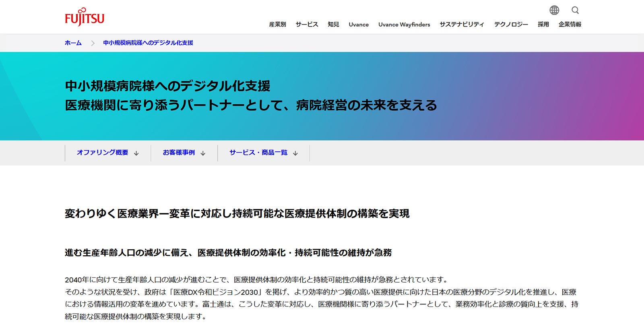This screenshot has height=329, width=644.
Task: Jump to サービス・商品一覧 section
Action: click(x=258, y=153)
